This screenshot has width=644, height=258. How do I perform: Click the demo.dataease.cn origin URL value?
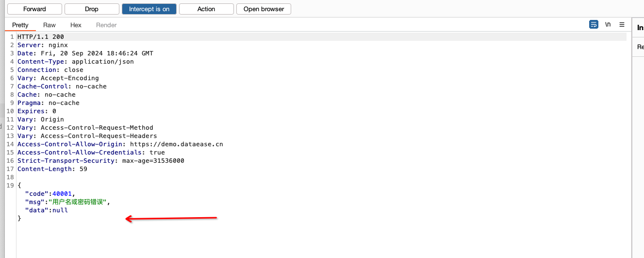pos(176,144)
